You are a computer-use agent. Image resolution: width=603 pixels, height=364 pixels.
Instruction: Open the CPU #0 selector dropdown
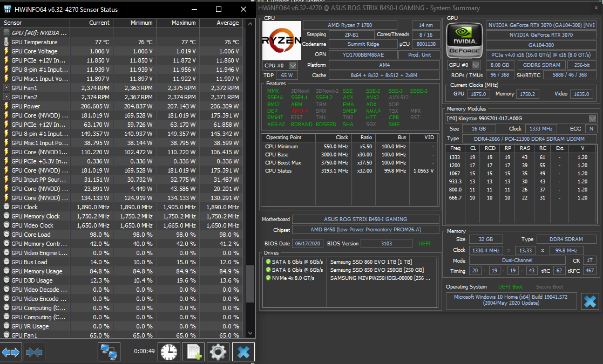(293, 65)
